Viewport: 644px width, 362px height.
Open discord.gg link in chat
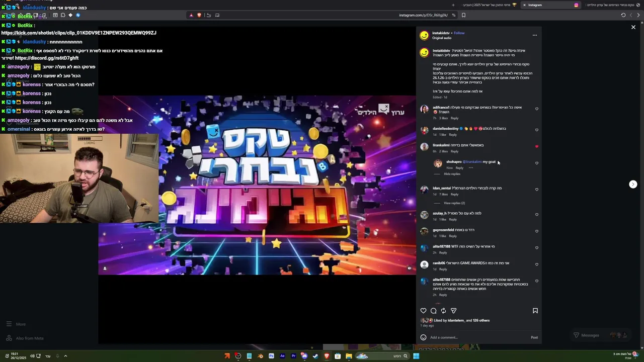tap(47, 58)
